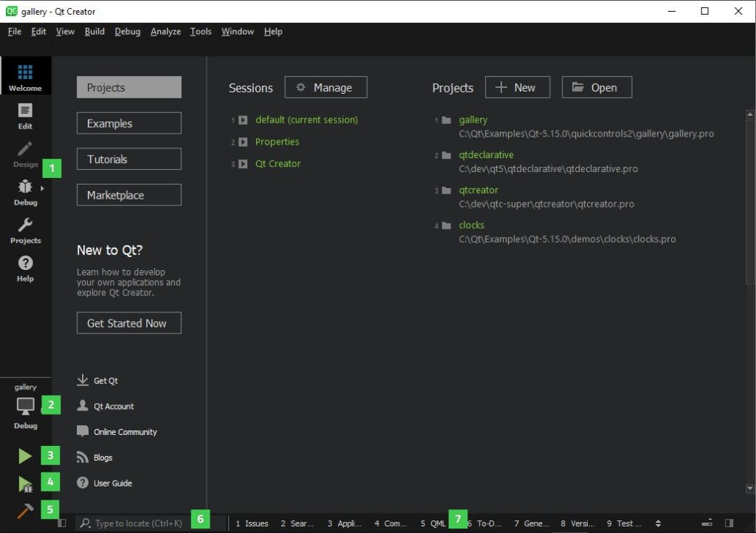The image size is (756, 533).
Task: Expand the default (current session) entry
Action: tap(244, 119)
